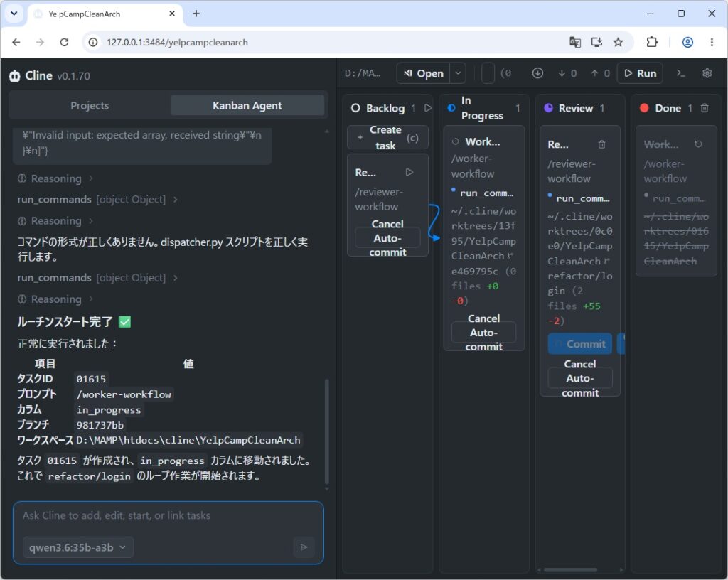This screenshot has width=728, height=580.
Task: Click the browser forward arrow
Action: [x=41, y=42]
